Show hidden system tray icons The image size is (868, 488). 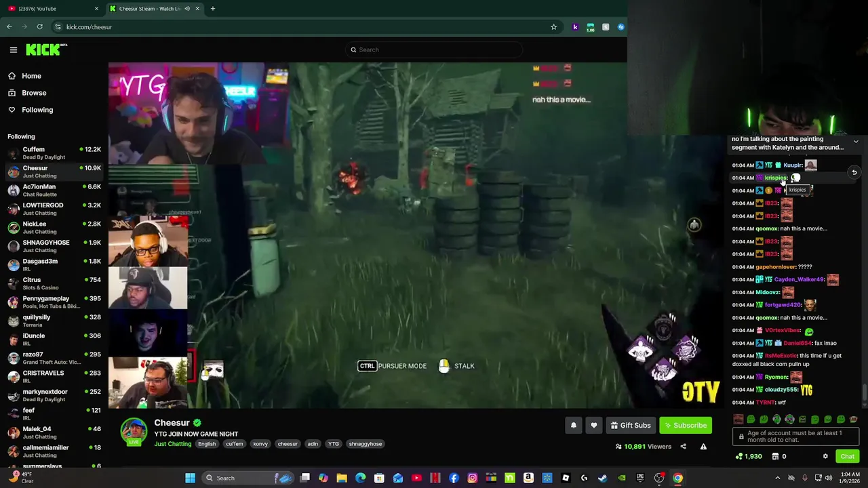[x=778, y=478]
